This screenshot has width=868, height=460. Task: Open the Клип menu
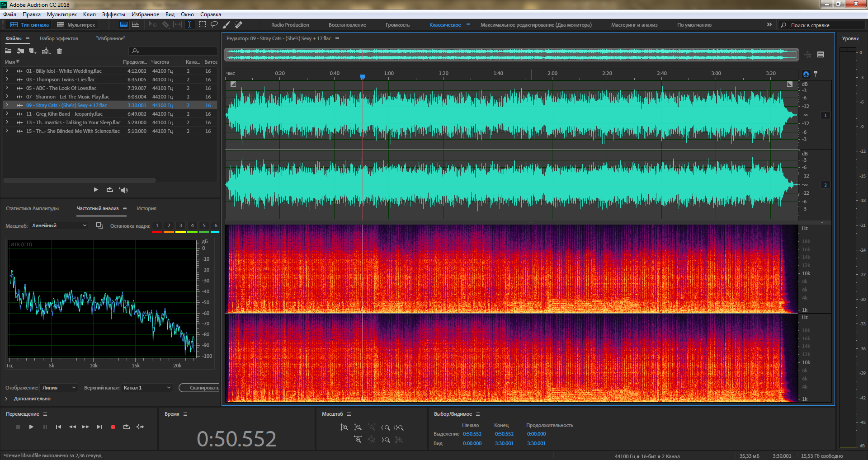[89, 14]
